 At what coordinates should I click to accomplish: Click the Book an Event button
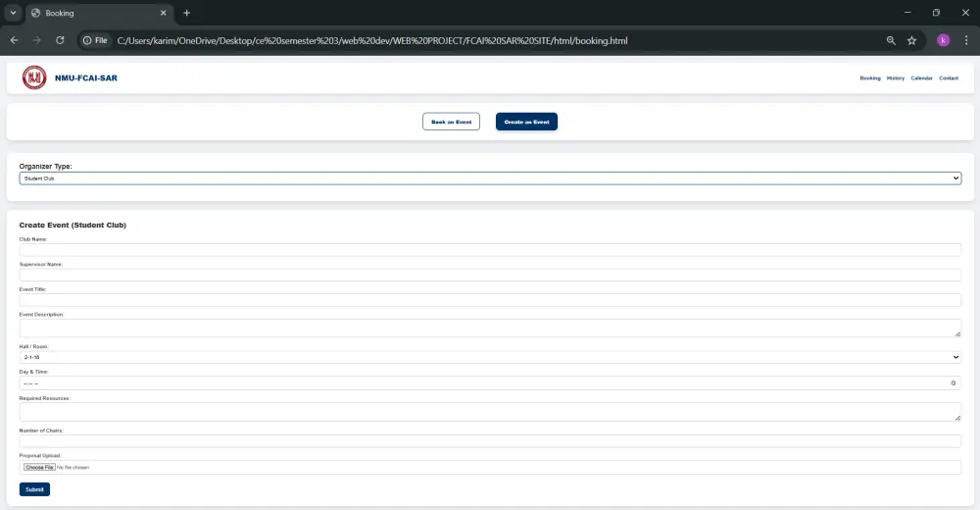[x=451, y=122]
